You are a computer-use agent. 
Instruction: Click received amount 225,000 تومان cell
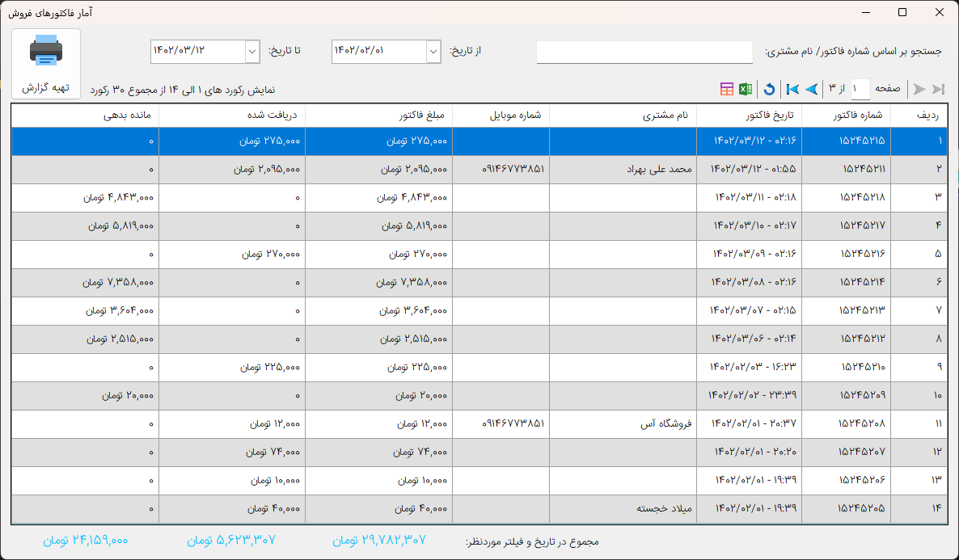tap(232, 367)
